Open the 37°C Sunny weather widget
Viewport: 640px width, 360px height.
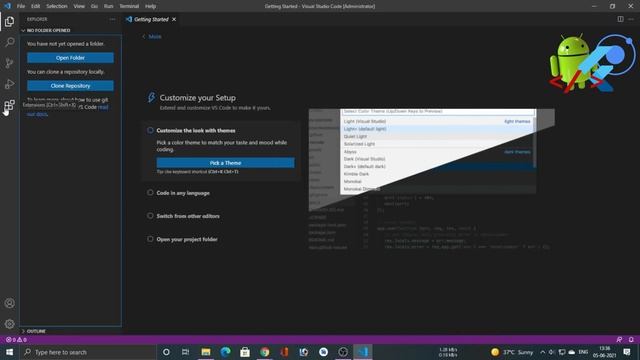click(512, 352)
